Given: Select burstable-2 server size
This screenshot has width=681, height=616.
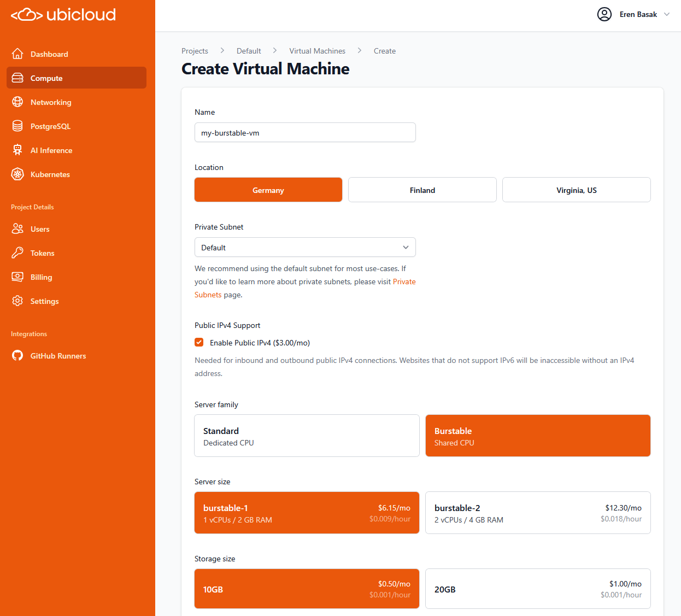Looking at the screenshot, I should [538, 513].
